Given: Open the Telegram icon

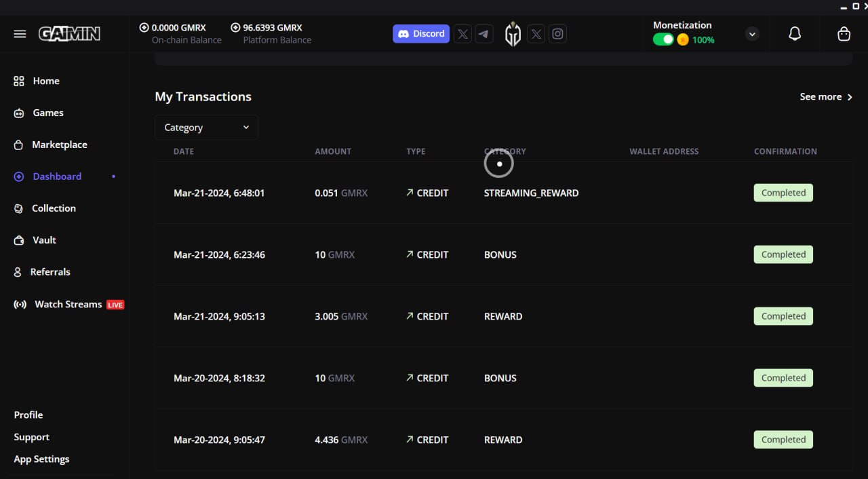Looking at the screenshot, I should point(484,34).
